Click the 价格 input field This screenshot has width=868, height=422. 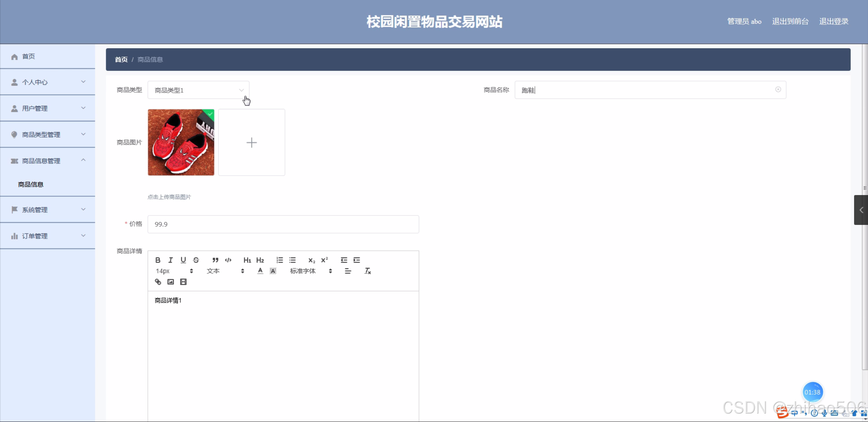click(x=283, y=224)
